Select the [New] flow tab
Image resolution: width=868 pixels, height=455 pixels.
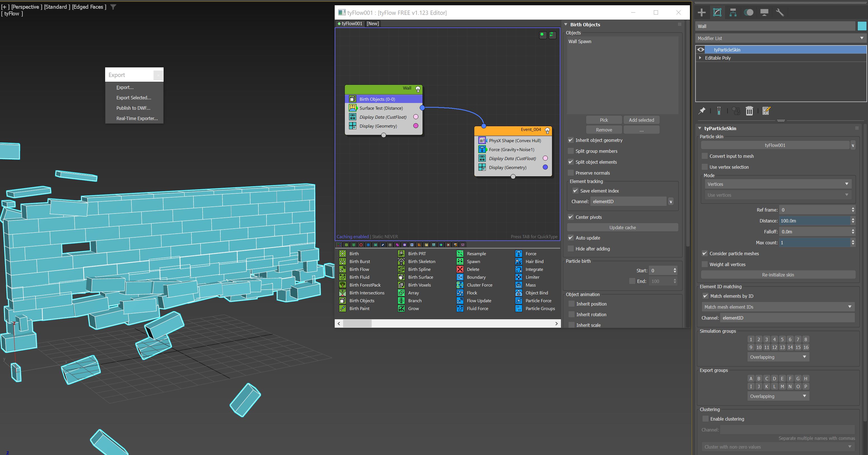(373, 23)
